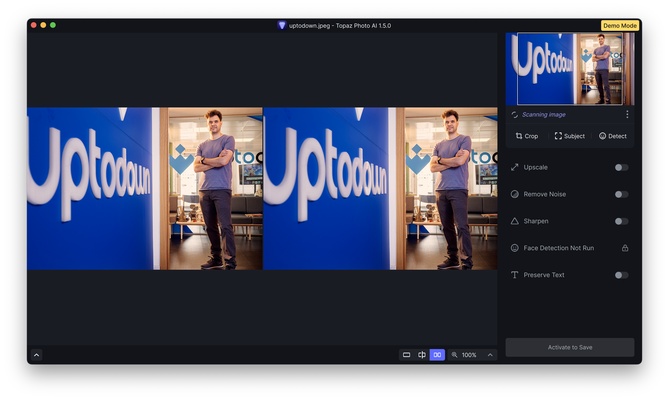
Task: Click the Preserve Text T icon
Action: coord(515,275)
